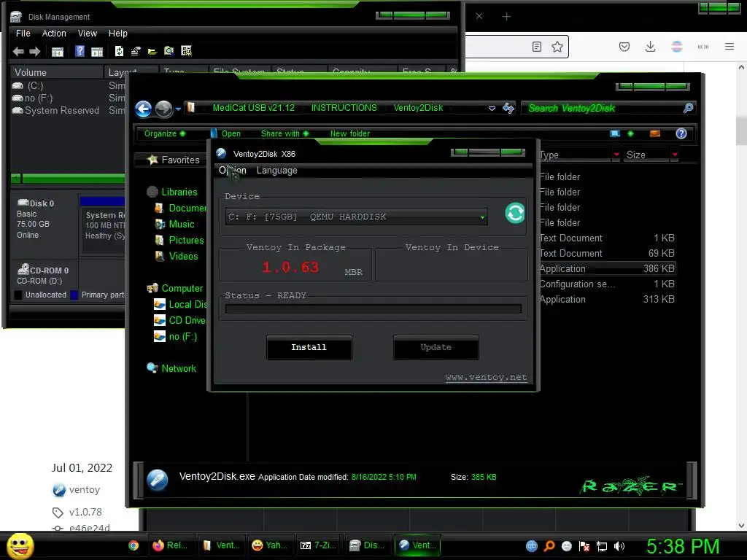Open www.ventoy.net link

pyautogui.click(x=486, y=378)
